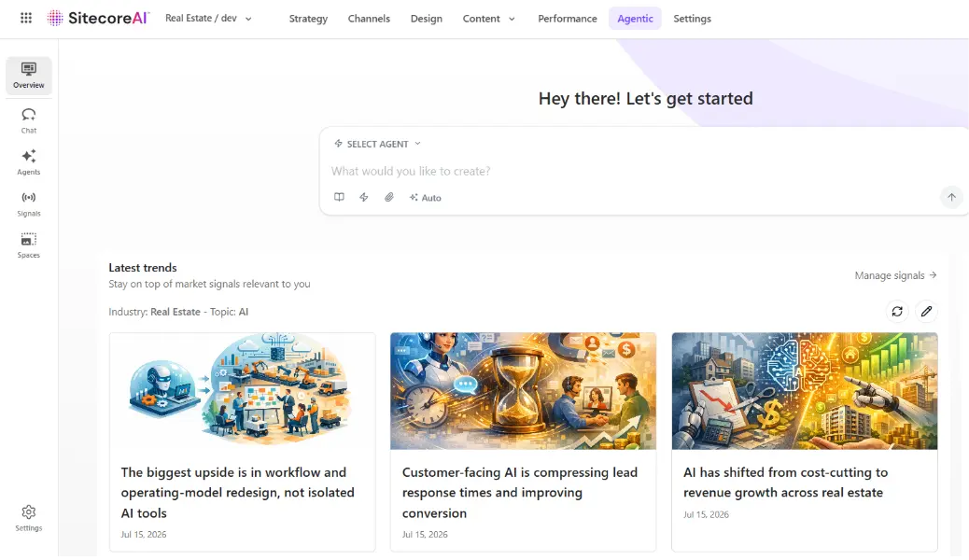The width and height of the screenshot is (969, 560).
Task: Click the 'Latest trends' heading
Action: pyautogui.click(x=143, y=268)
